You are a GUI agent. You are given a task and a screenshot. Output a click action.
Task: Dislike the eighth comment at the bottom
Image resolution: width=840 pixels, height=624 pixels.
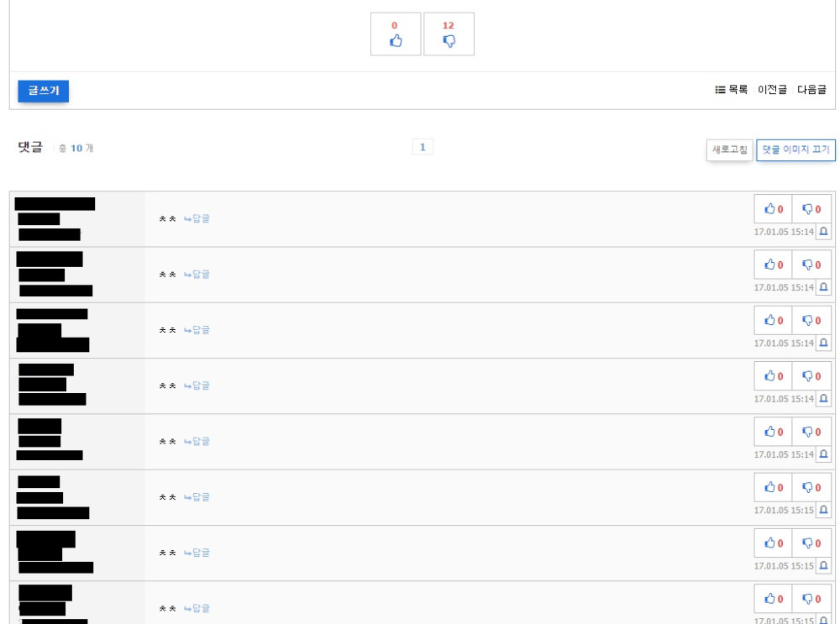[811, 599]
